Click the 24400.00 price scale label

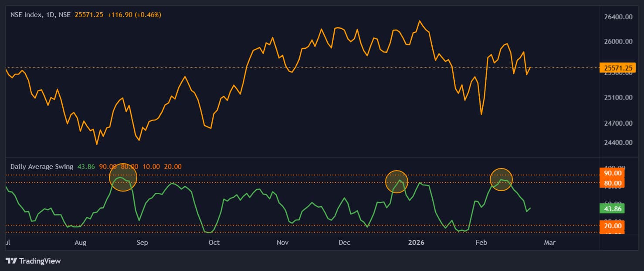point(618,142)
